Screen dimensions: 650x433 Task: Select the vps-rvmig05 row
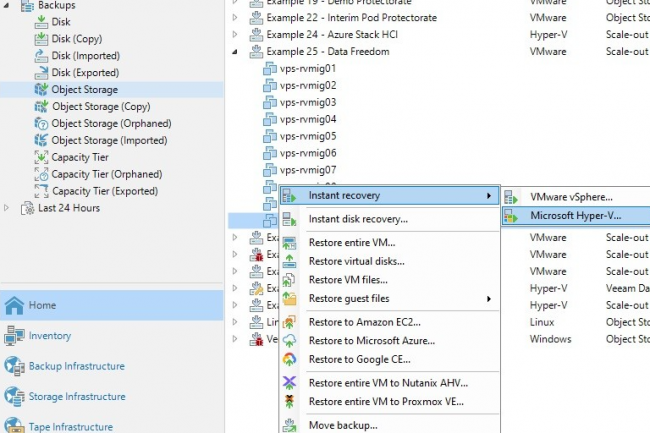(307, 136)
